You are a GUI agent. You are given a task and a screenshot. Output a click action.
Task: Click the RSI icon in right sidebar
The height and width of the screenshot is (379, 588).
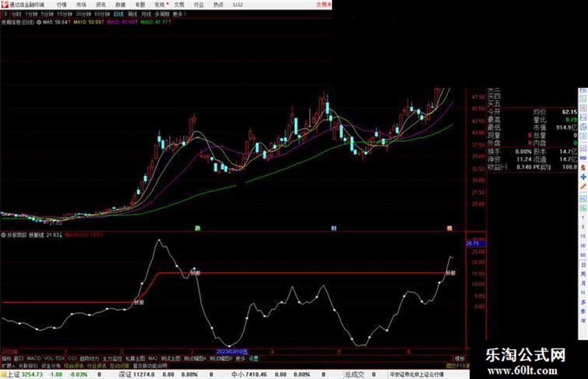(x=583, y=158)
